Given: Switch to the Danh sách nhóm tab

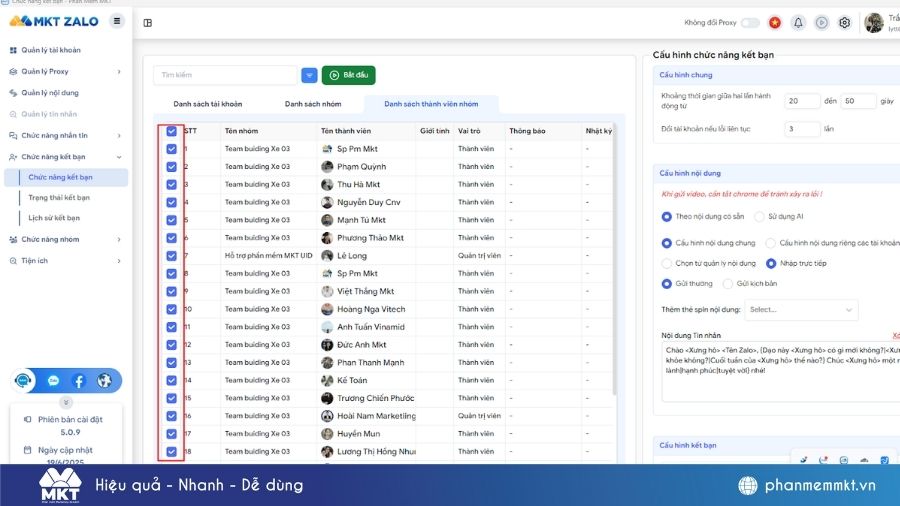Looking at the screenshot, I should pyautogui.click(x=313, y=104).
